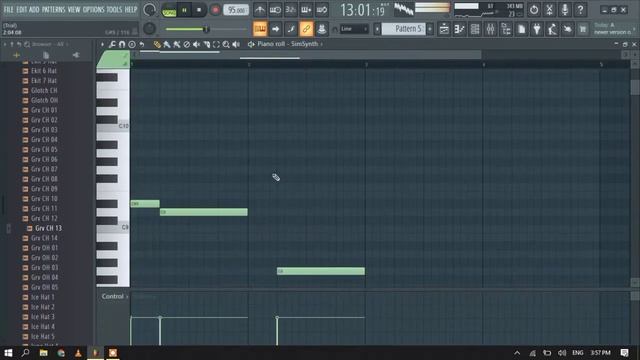This screenshot has height=360, width=640.
Task: Select the Paint brush tool
Action: [x=167, y=44]
